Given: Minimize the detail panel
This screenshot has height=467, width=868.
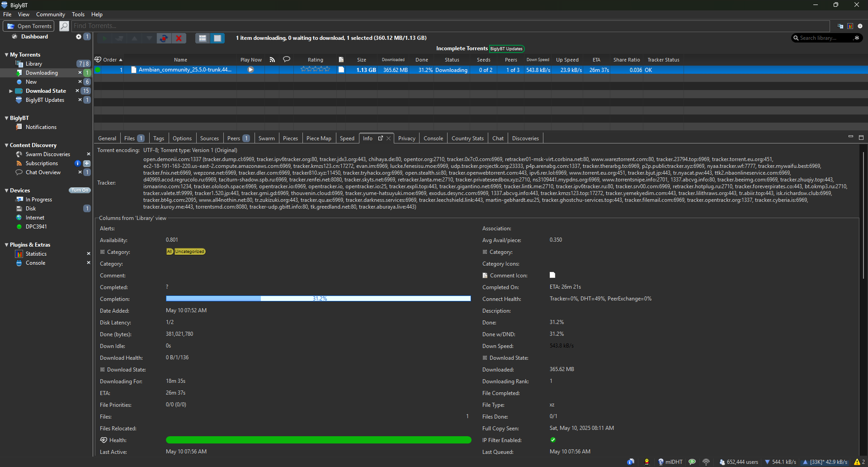Looking at the screenshot, I should click(x=850, y=137).
